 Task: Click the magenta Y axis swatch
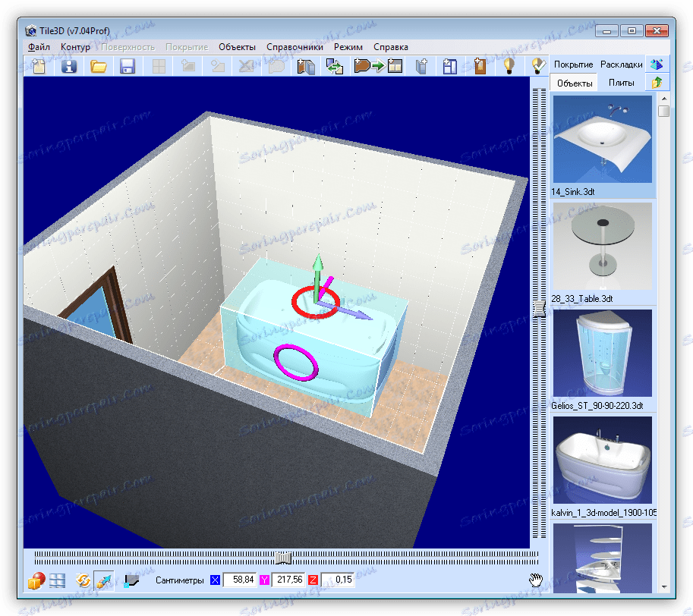click(264, 580)
